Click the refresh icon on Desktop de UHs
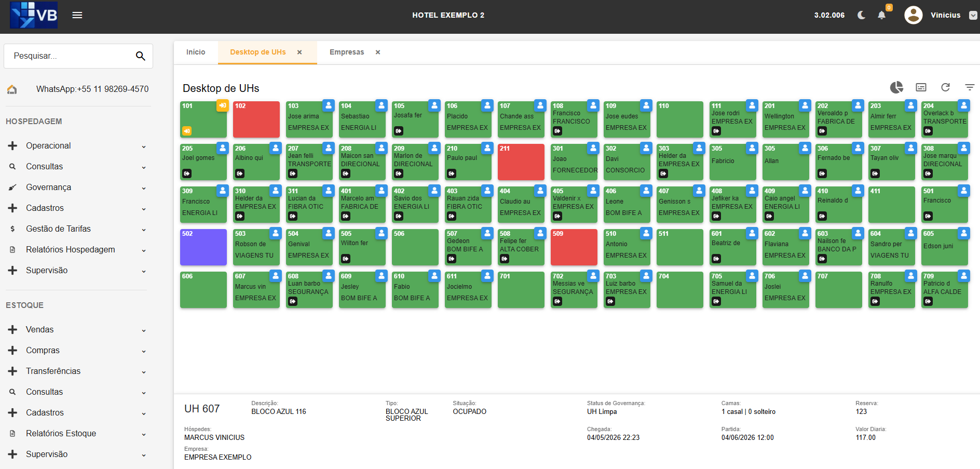 pos(945,87)
